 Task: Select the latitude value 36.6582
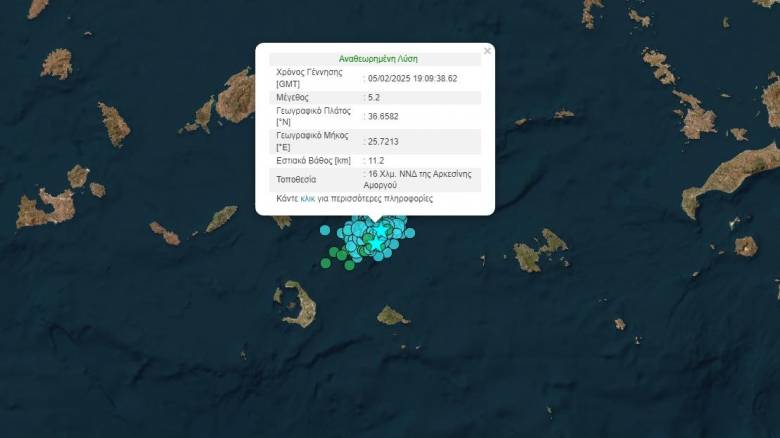click(x=385, y=117)
